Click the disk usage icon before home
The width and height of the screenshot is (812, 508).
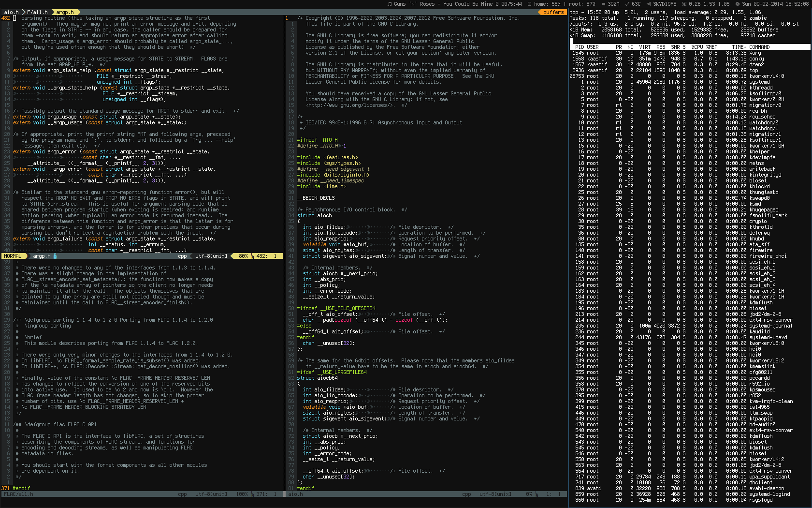click(x=529, y=4)
